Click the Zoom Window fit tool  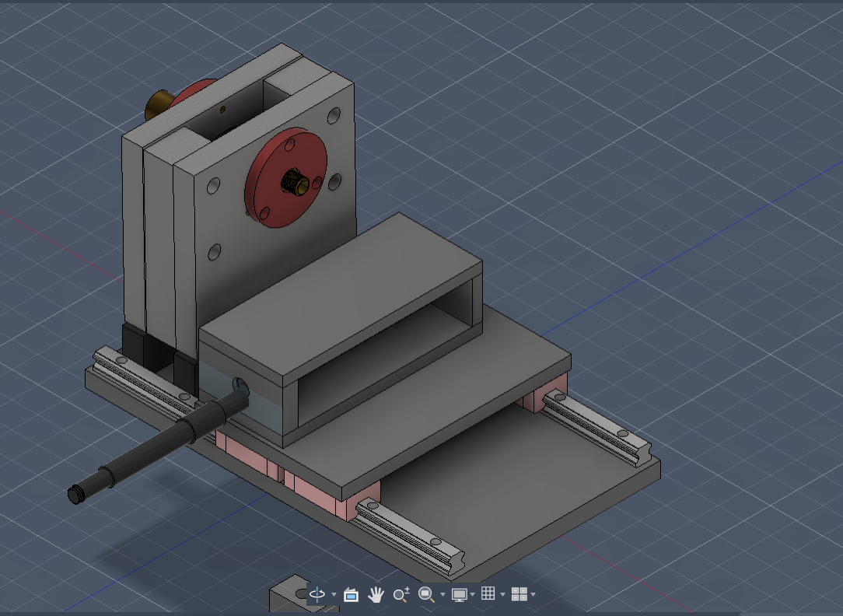tap(426, 594)
